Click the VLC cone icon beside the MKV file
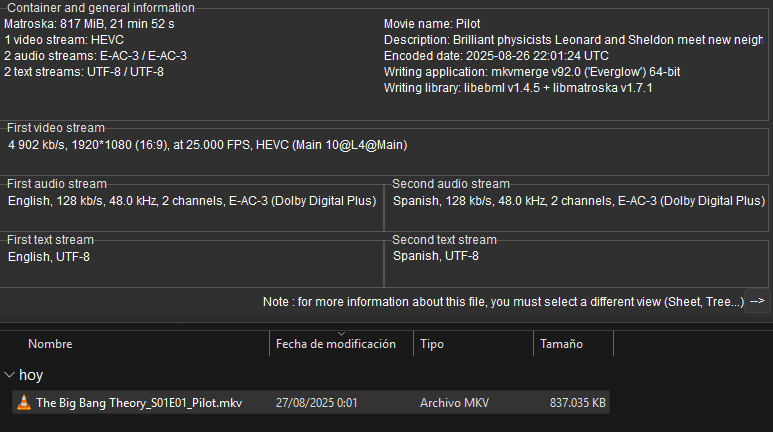This screenshot has width=773, height=432. pos(24,403)
